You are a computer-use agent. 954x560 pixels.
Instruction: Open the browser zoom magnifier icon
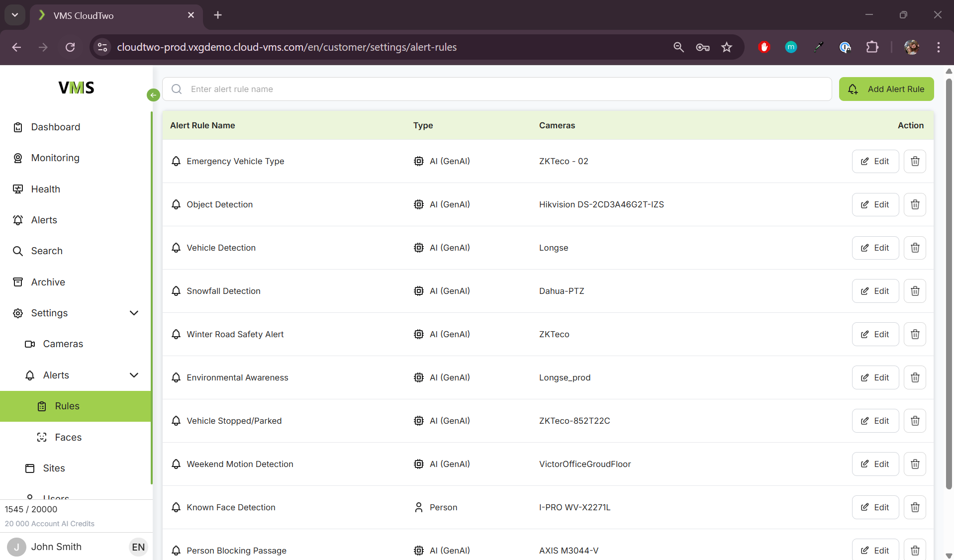[678, 47]
